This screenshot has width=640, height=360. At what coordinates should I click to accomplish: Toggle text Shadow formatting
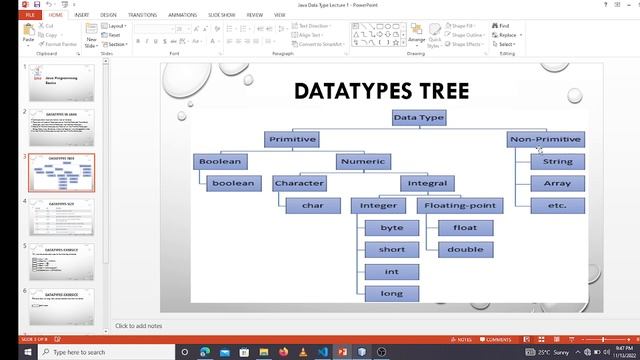pos(164,41)
